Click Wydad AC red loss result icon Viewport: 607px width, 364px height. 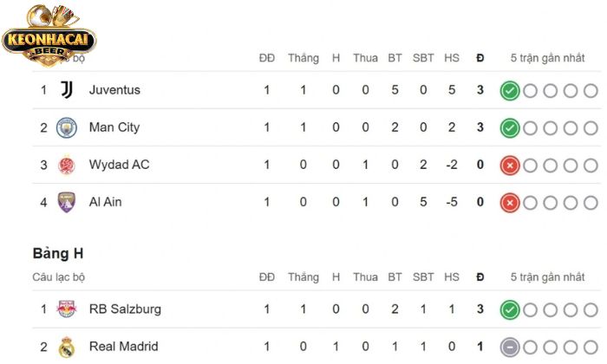[510, 166]
